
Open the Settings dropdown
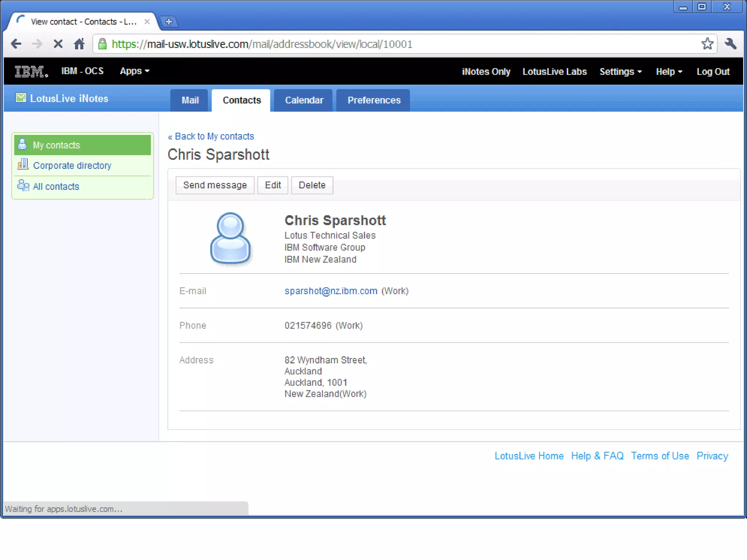click(620, 71)
